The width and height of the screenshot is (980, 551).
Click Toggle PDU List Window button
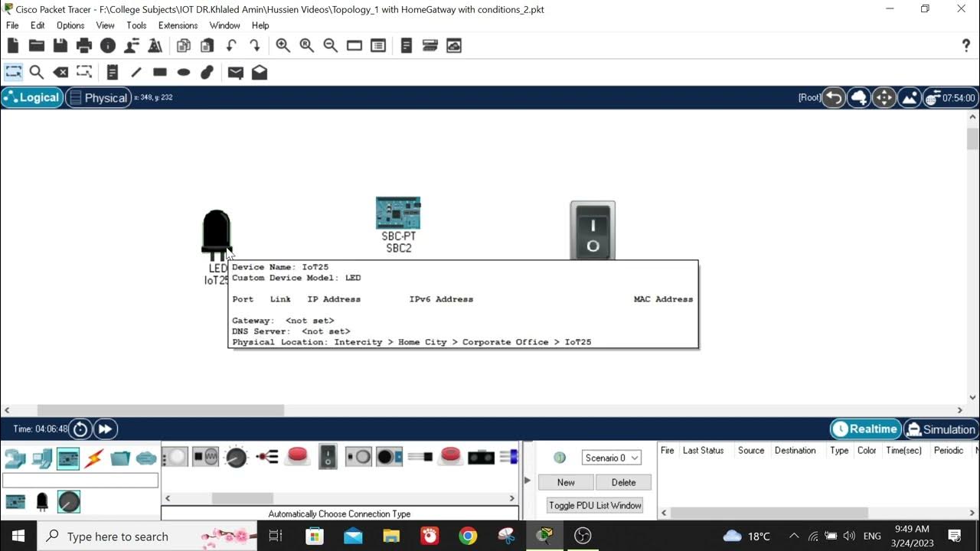(595, 505)
